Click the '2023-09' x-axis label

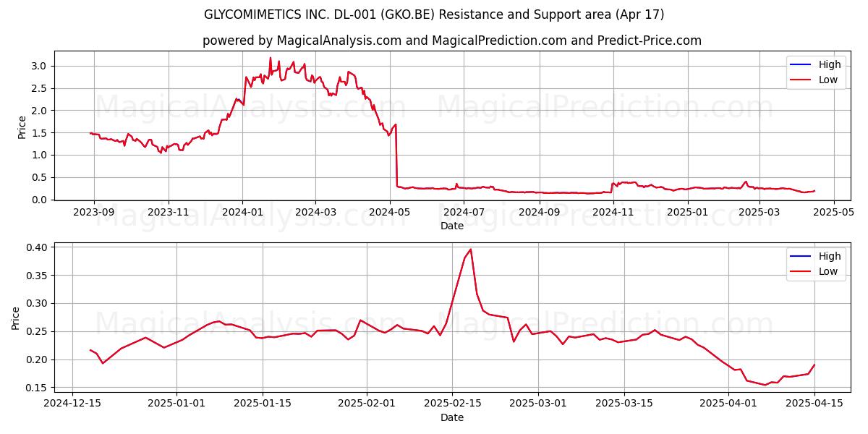pyautogui.click(x=93, y=212)
